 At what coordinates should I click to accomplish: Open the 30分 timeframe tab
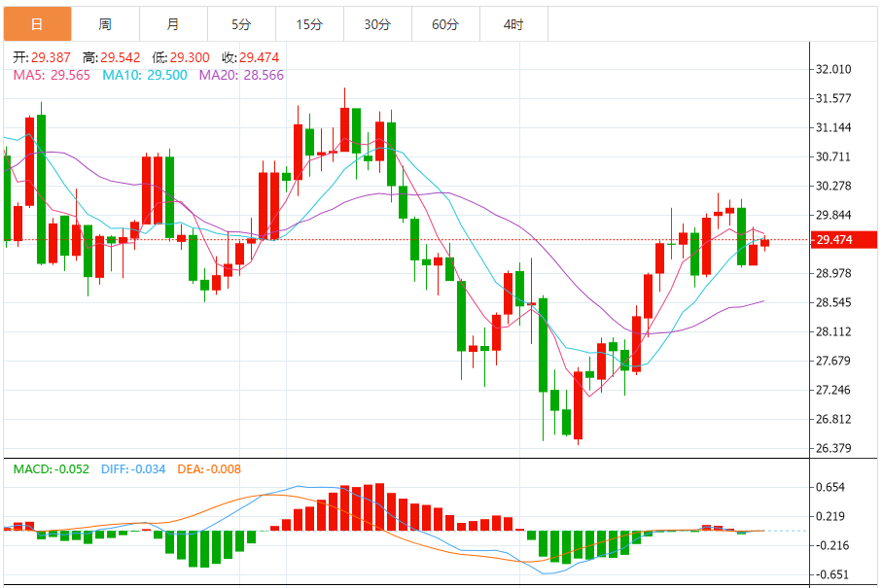click(x=378, y=24)
